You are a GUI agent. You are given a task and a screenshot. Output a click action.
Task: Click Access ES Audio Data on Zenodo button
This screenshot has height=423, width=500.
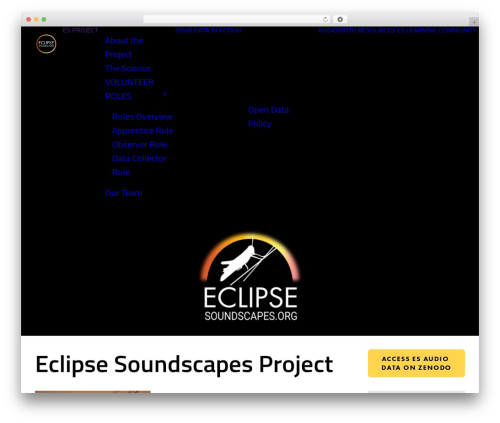[416, 363]
